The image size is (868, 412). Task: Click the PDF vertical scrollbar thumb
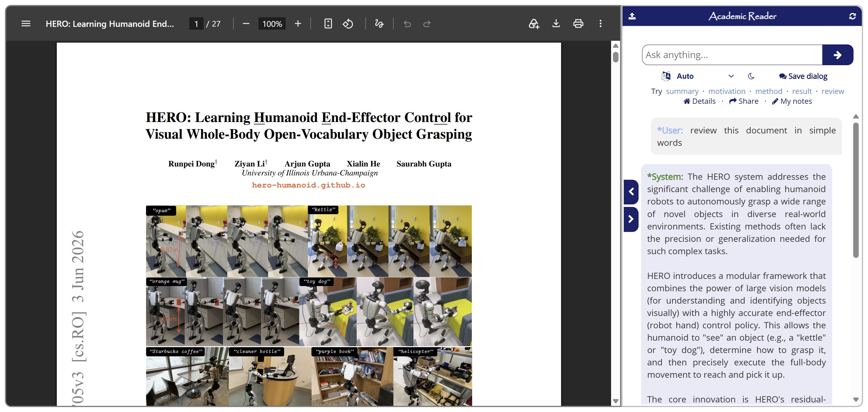(616, 56)
